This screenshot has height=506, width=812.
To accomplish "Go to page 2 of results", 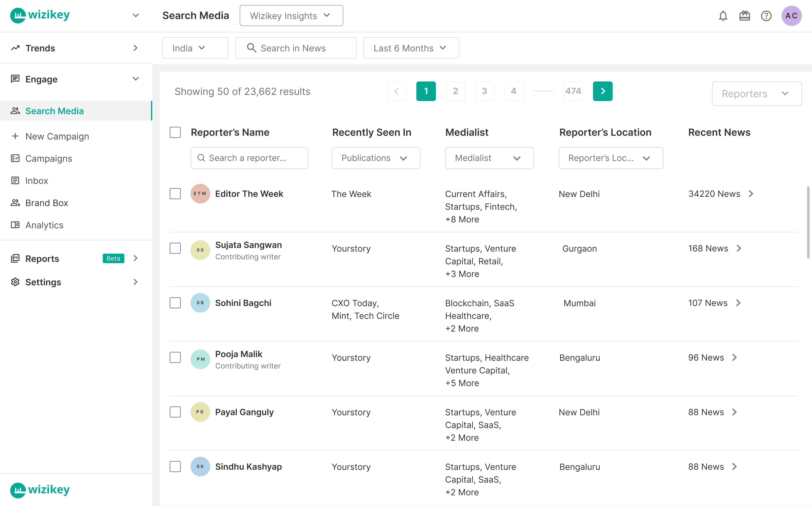I will [x=455, y=91].
